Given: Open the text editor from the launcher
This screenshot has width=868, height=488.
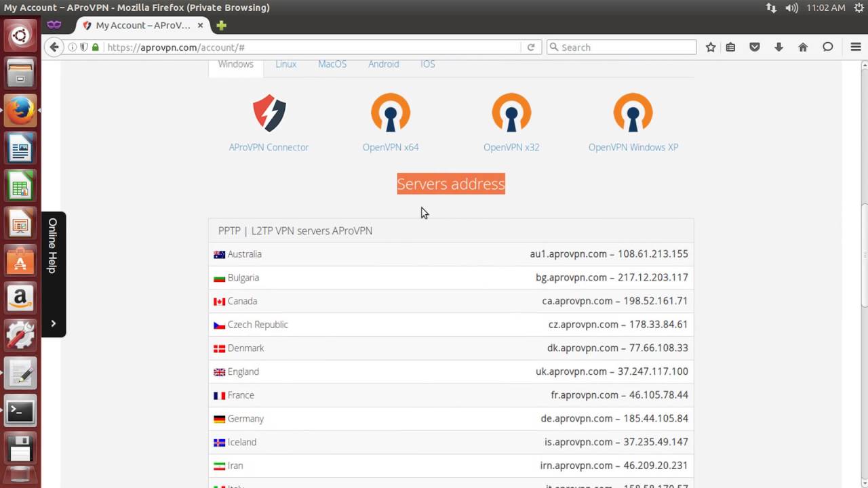Looking at the screenshot, I should 20,373.
